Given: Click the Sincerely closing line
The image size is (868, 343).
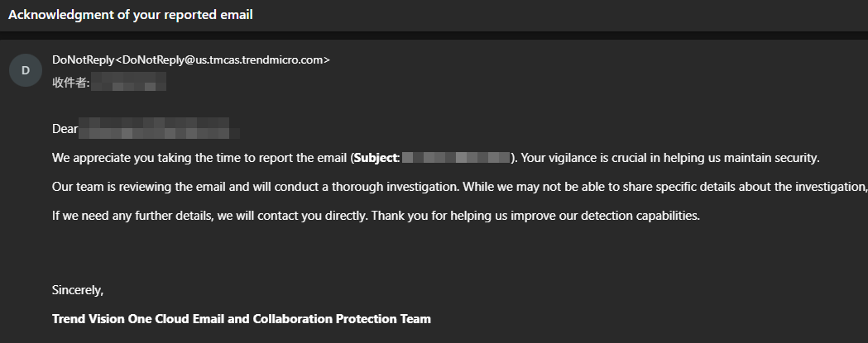Looking at the screenshot, I should click(78, 290).
